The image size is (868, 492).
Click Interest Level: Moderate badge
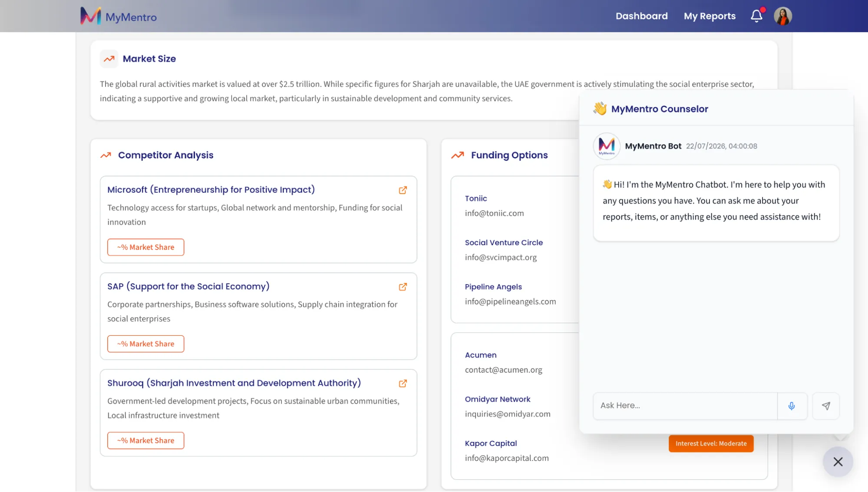click(x=711, y=443)
